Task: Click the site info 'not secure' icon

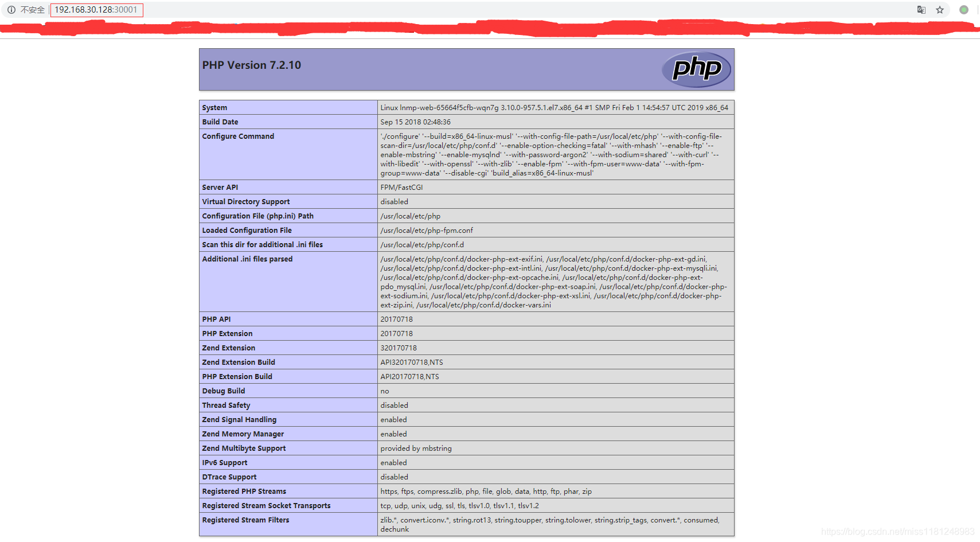Action: (11, 10)
